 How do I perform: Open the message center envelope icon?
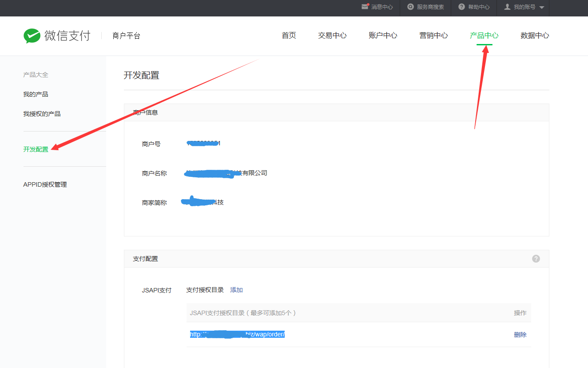(x=365, y=7)
